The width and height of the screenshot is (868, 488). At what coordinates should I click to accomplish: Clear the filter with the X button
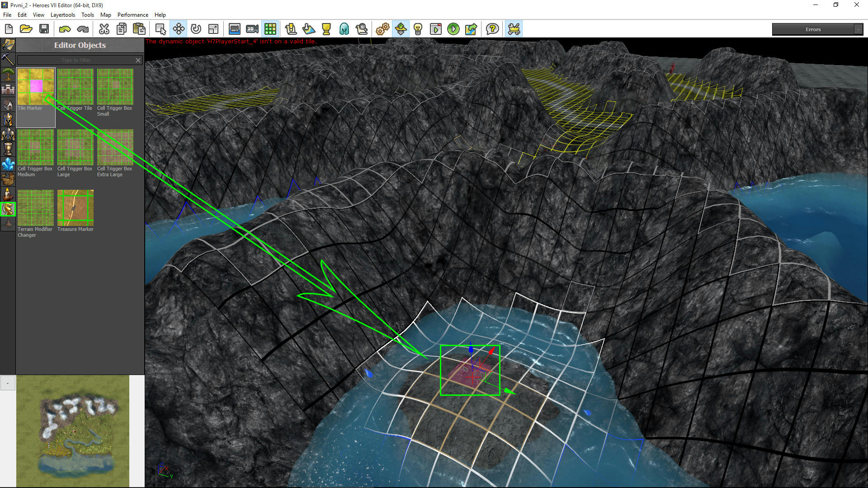(138, 60)
